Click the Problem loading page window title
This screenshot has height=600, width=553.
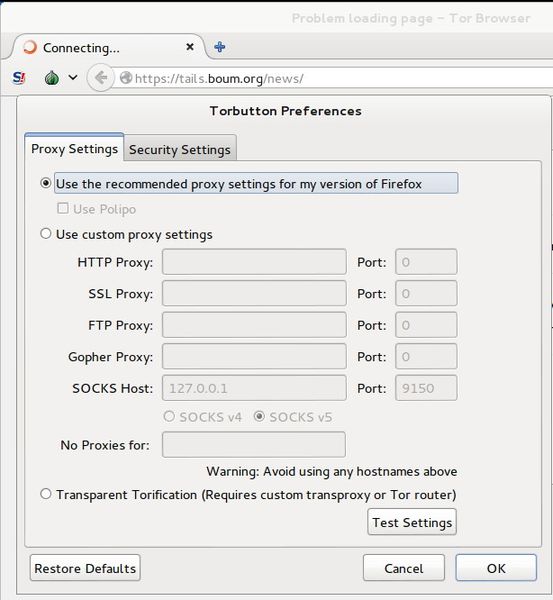pyautogui.click(x=411, y=18)
